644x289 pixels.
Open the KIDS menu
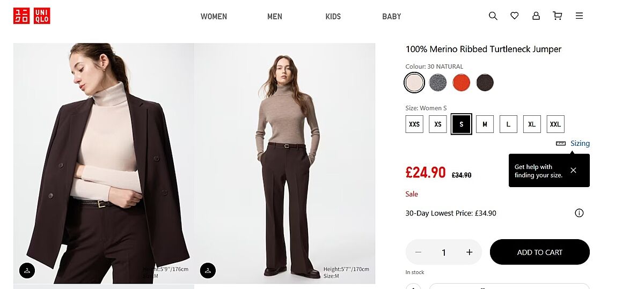(333, 17)
